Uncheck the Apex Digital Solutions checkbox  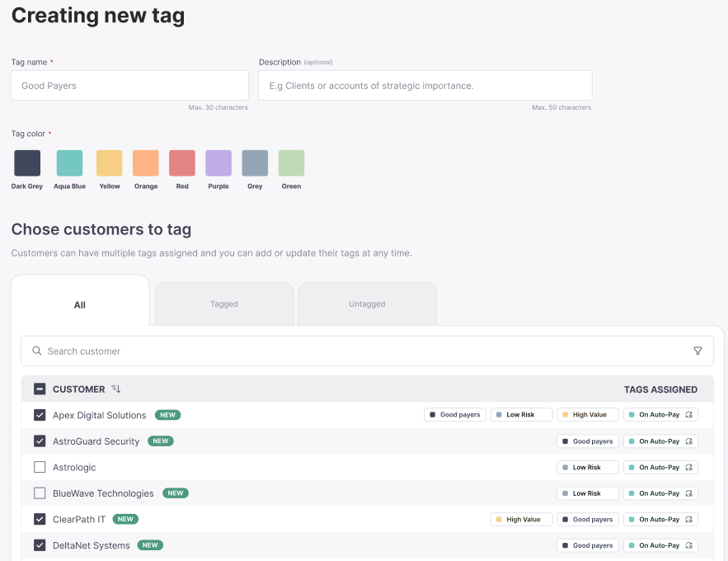click(40, 415)
